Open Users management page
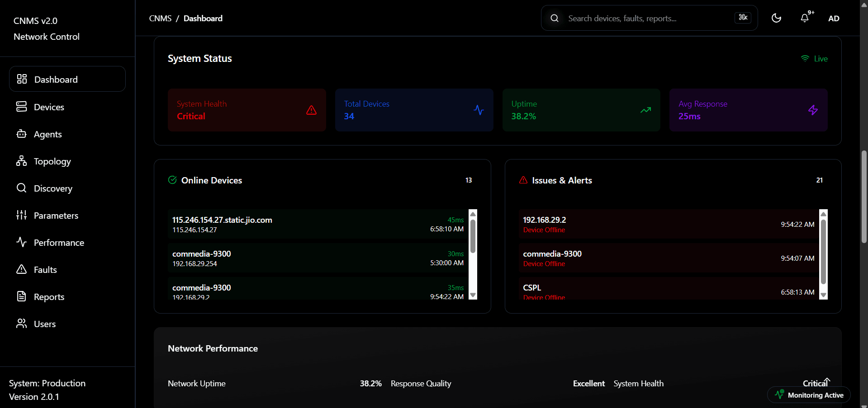Image resolution: width=868 pixels, height=408 pixels. (44, 324)
